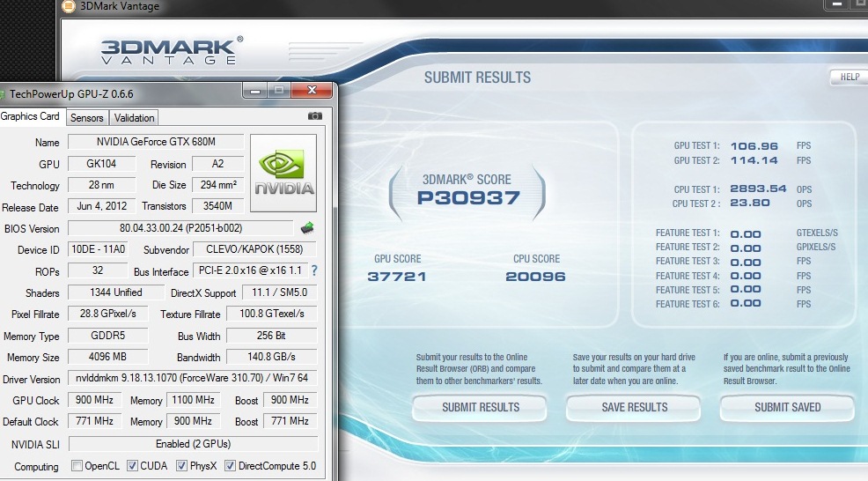Click the Driver Version field
This screenshot has height=481, width=868.
pyautogui.click(x=192, y=378)
